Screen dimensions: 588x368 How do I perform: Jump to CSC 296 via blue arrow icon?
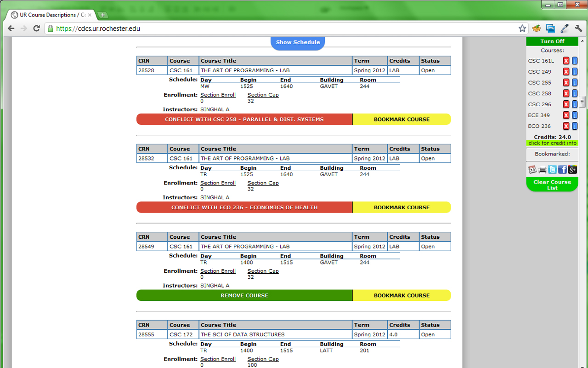[574, 104]
